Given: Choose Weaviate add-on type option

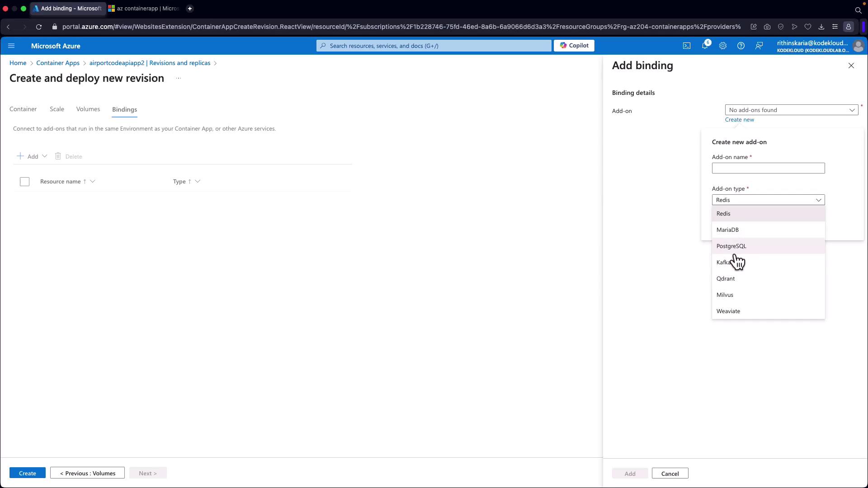Looking at the screenshot, I should pos(728,311).
